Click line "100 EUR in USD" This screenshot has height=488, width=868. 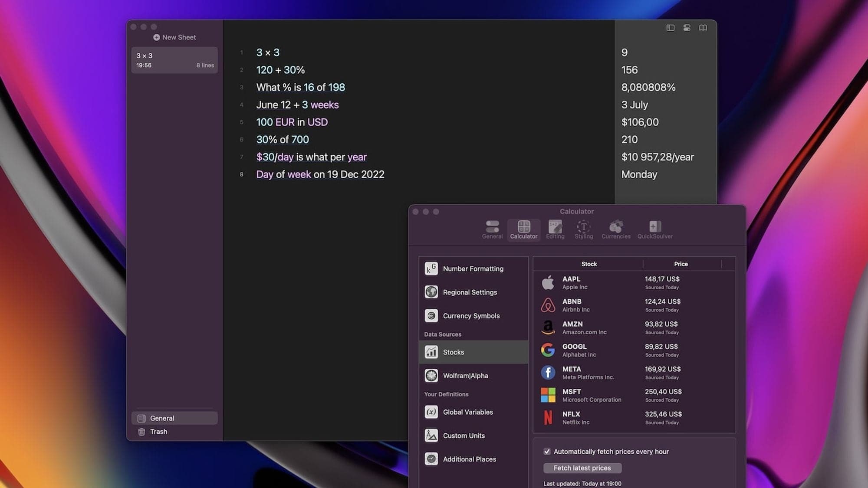pyautogui.click(x=292, y=122)
